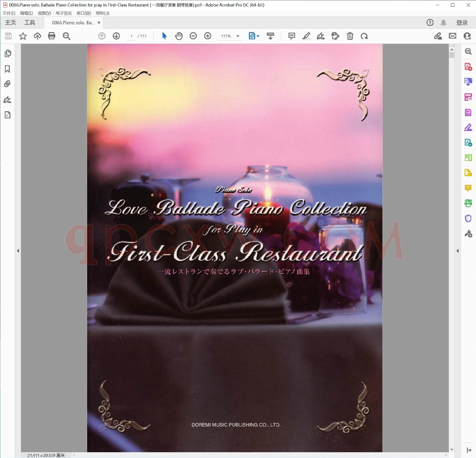This screenshot has height=458, width=476.
Task: Delete the selected item with trash icon
Action: click(x=350, y=36)
